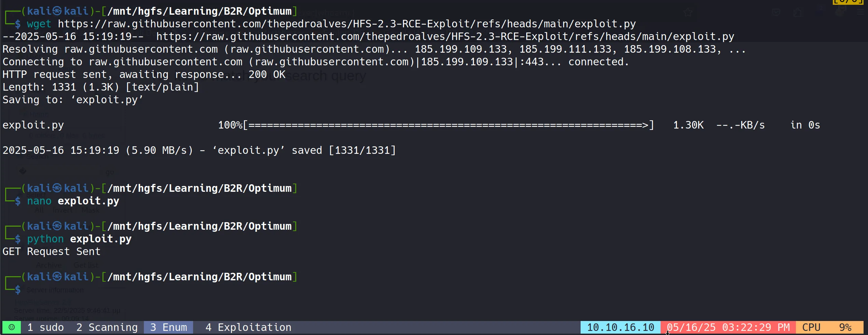Switch to the "1 sudo" tmux window
868x335 pixels.
click(x=45, y=327)
